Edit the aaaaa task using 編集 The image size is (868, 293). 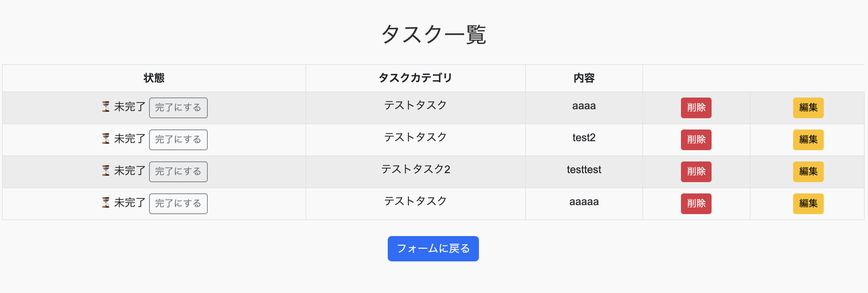[808, 204]
